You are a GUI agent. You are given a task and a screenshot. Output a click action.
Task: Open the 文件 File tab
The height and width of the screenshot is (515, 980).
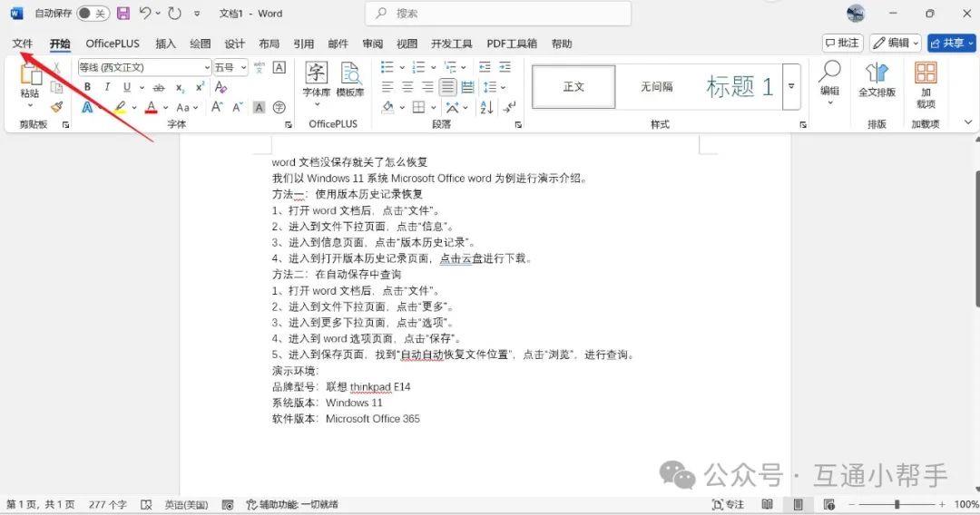tap(23, 44)
